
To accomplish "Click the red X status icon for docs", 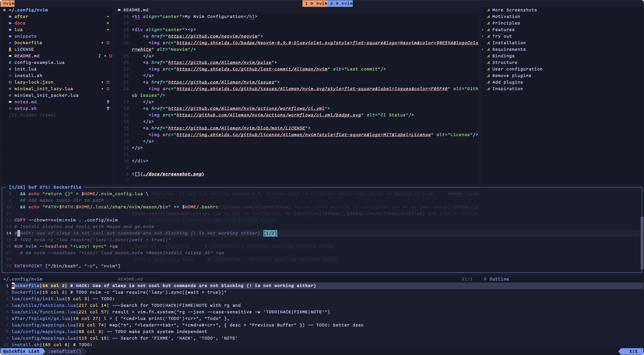I will [x=108, y=23].
